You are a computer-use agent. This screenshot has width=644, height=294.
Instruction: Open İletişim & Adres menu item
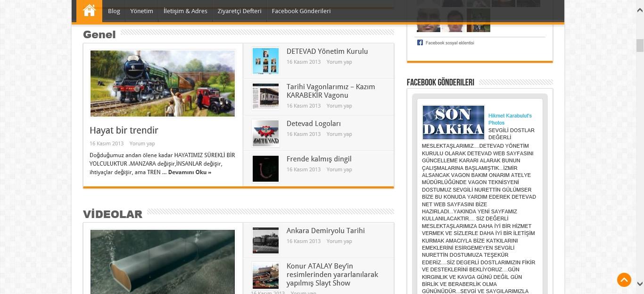pos(185,11)
